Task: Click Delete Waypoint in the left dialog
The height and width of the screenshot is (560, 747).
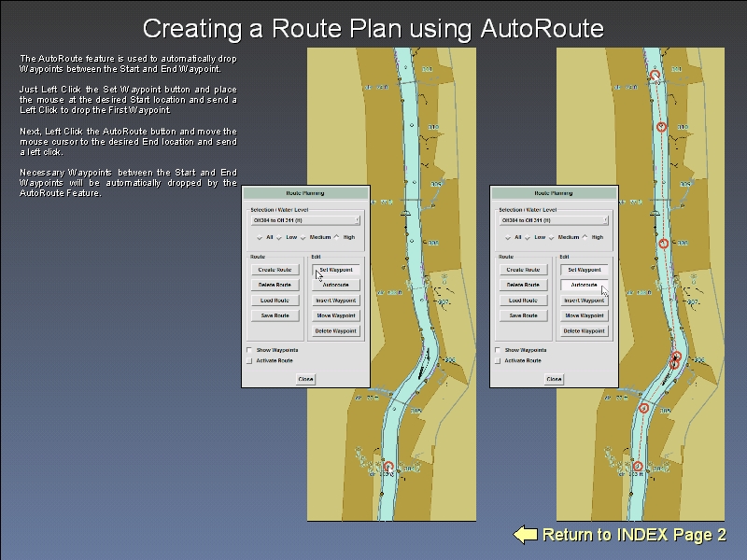Action: [x=336, y=331]
